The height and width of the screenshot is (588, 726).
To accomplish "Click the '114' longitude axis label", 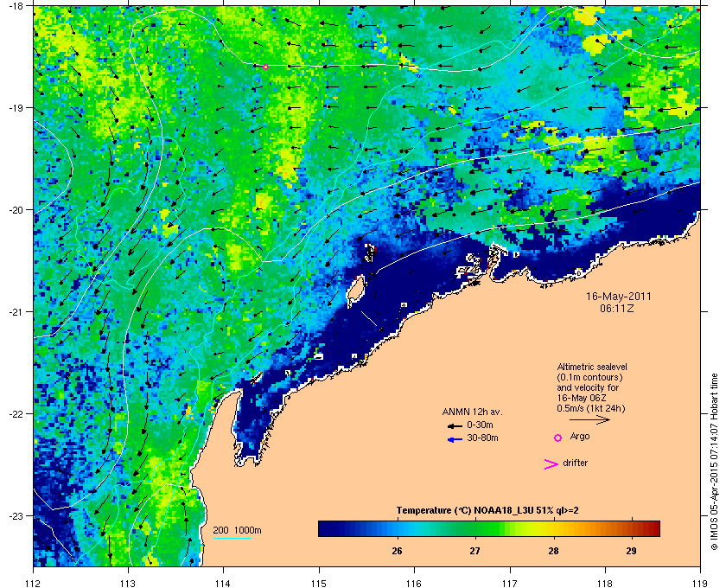I will [x=224, y=584].
